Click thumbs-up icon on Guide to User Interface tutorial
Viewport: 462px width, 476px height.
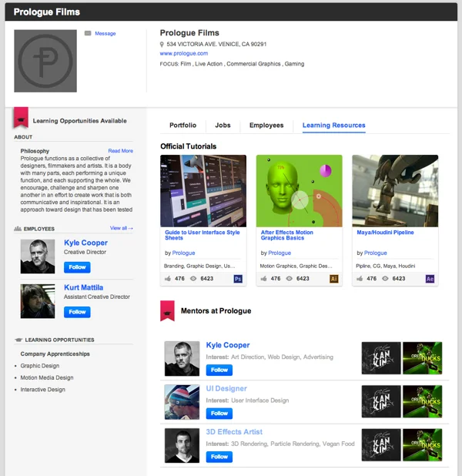click(x=168, y=278)
